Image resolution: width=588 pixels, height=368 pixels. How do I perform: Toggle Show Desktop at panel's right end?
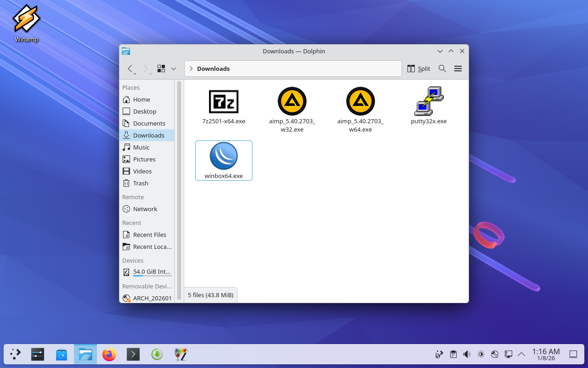click(x=573, y=354)
